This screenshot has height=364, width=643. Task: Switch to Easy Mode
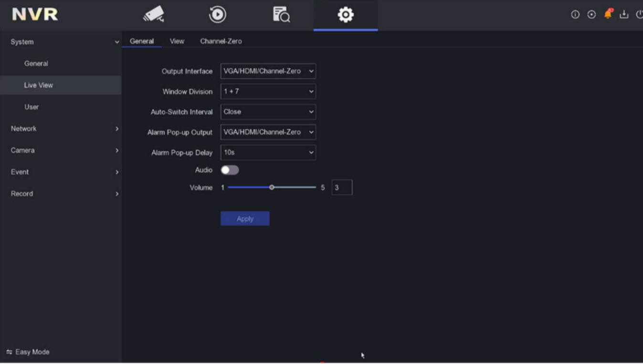pos(28,352)
